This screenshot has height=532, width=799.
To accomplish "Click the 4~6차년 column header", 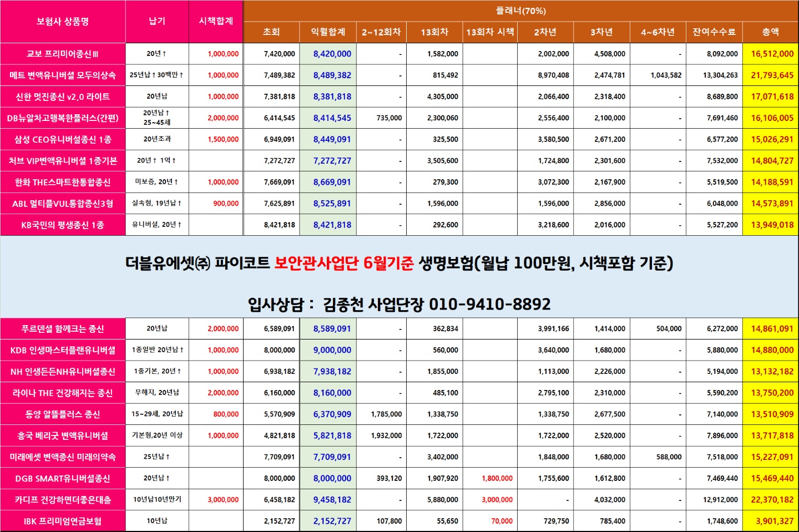I will point(658,32).
